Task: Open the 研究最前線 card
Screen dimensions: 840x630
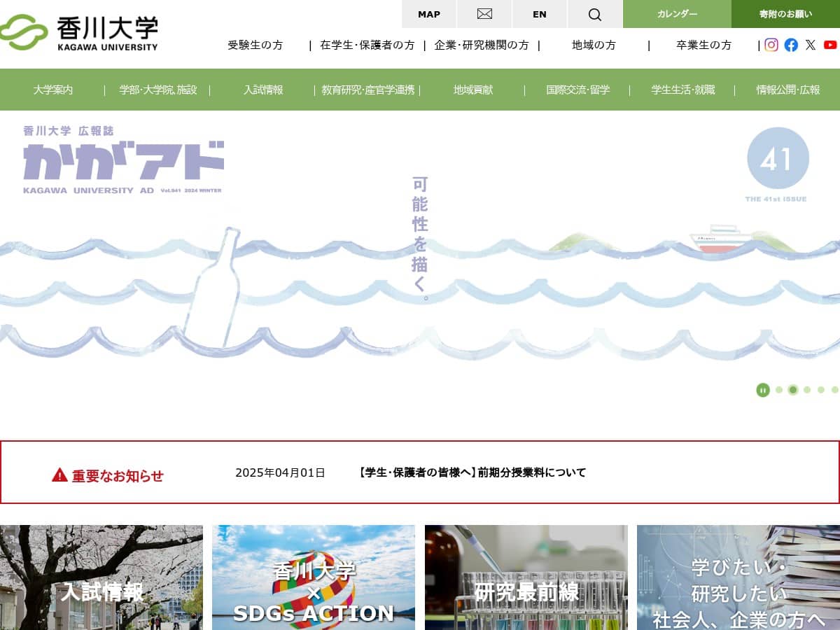Action: pos(526,577)
